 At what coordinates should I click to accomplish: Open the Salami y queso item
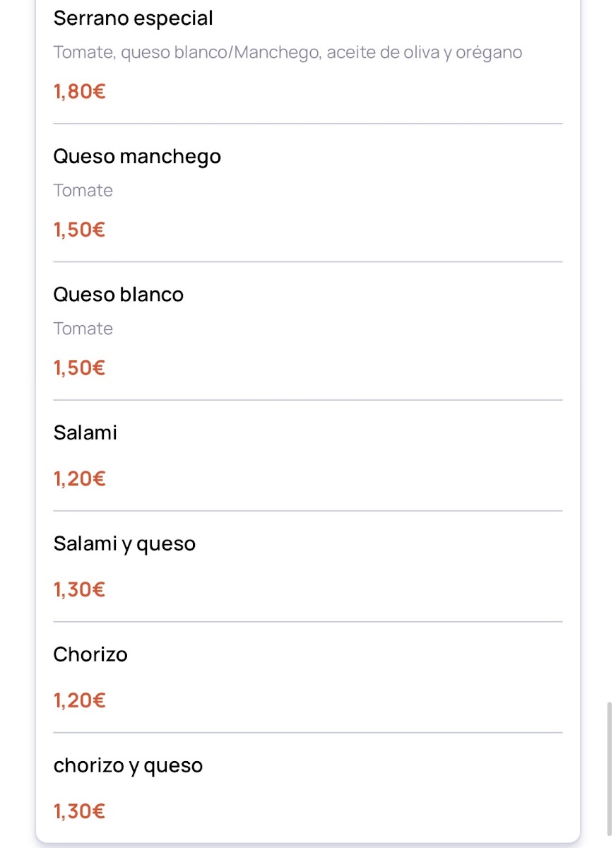tap(124, 543)
